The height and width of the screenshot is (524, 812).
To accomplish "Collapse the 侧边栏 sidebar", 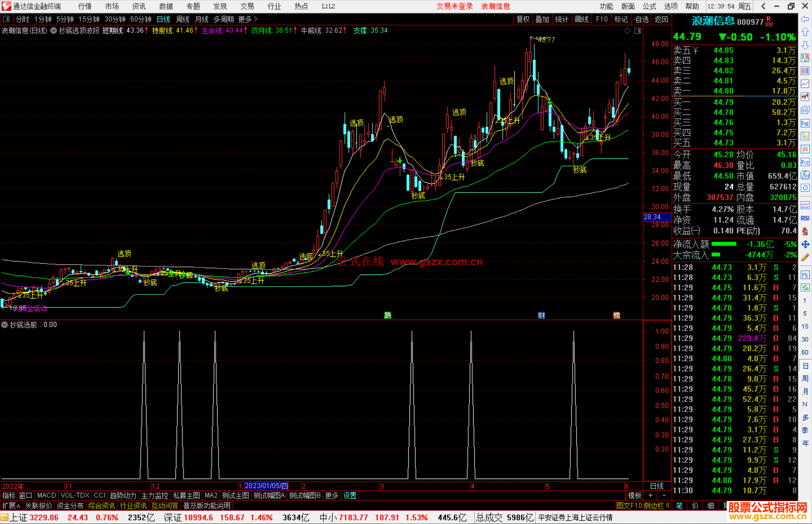I will click(657, 506).
